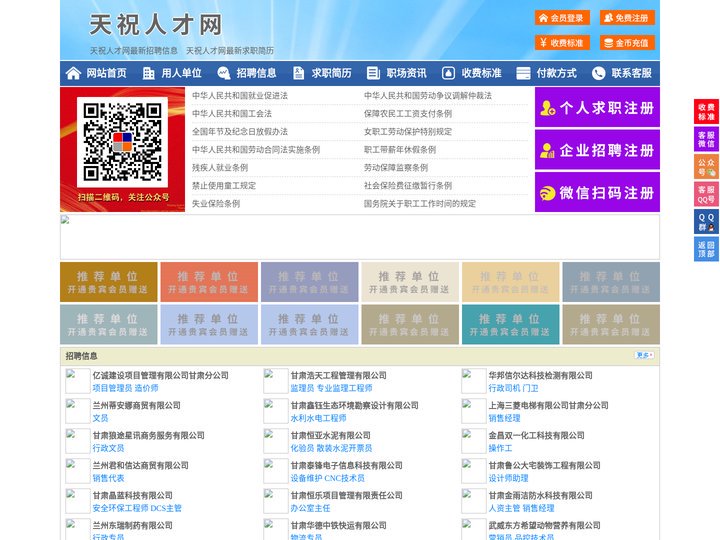Viewport: 720px width, 540px height.
Task: Click the home icon beside 网站首页
Action: [x=73, y=73]
